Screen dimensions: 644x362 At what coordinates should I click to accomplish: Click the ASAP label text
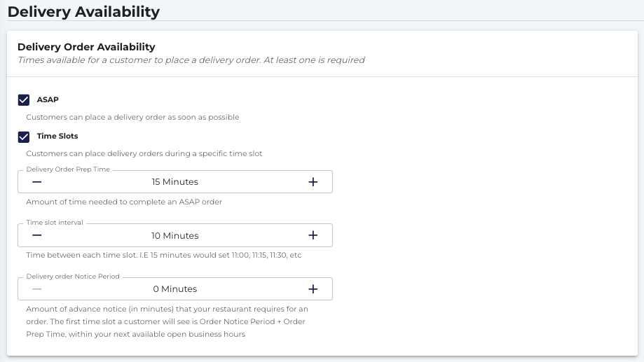click(x=48, y=99)
